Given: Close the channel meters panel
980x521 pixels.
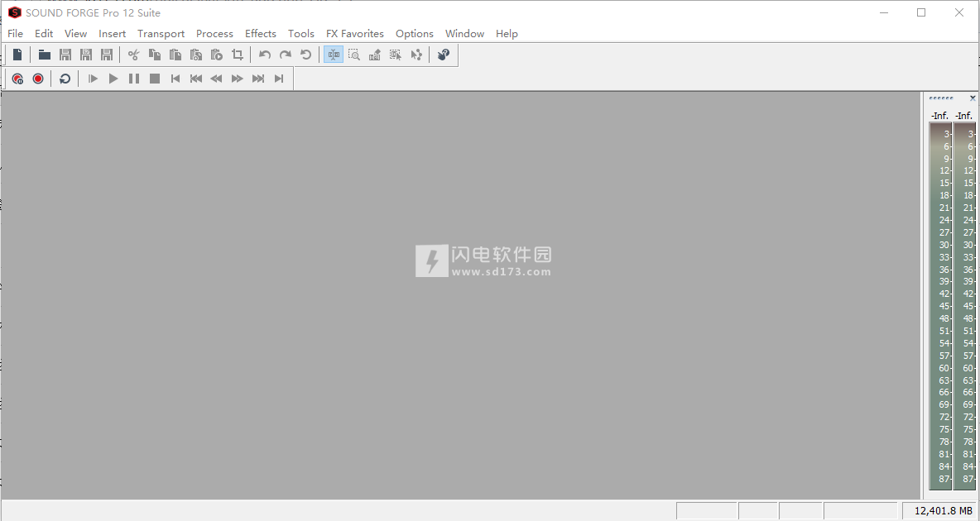Looking at the screenshot, I should (973, 98).
